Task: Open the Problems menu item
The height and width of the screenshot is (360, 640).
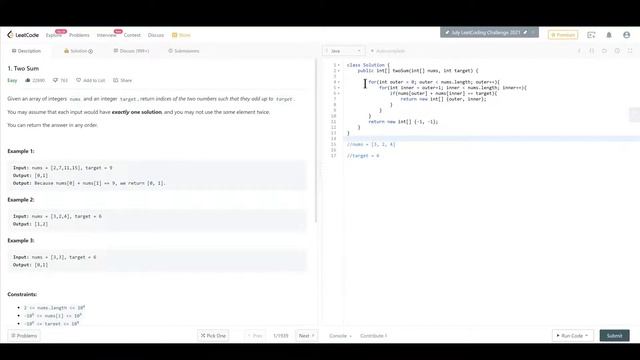Action: (79, 35)
